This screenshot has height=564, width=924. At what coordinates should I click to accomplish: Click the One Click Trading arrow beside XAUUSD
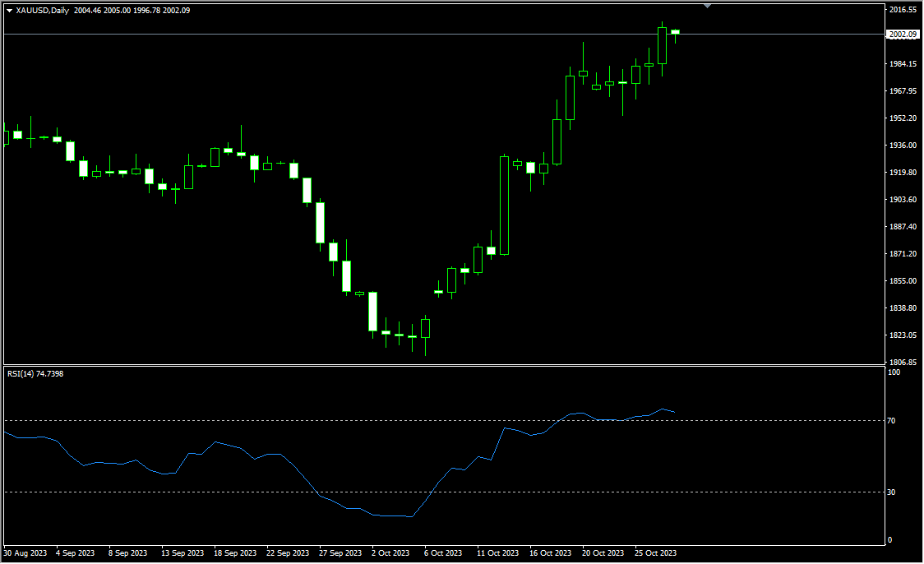9,11
